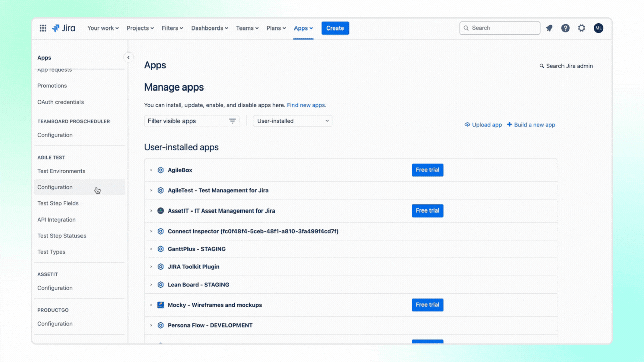The width and height of the screenshot is (644, 362).
Task: Click the AgileBox app expand arrow
Action: click(x=151, y=170)
